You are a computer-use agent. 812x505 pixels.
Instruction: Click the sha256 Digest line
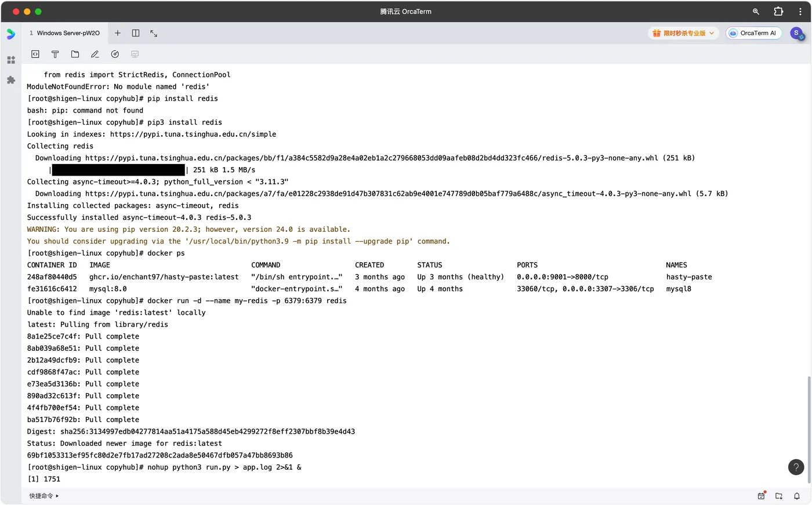point(191,431)
